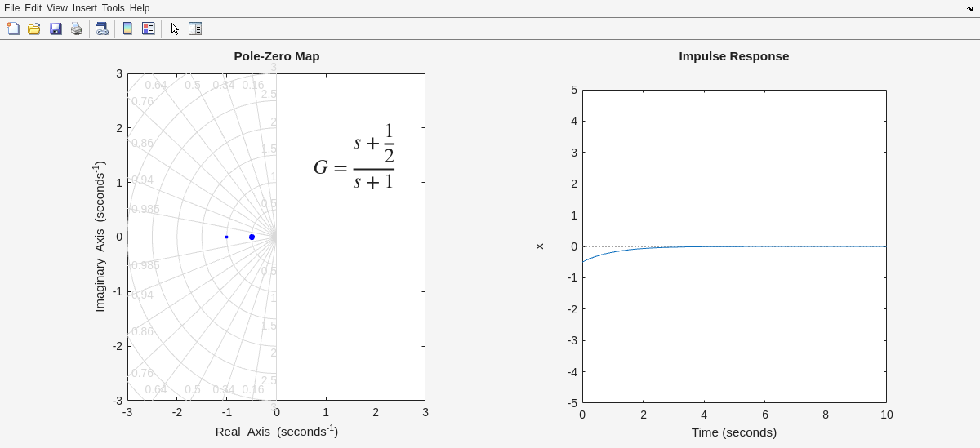Click the Link Plot icon
Image resolution: width=980 pixels, height=448 pixels.
point(101,29)
